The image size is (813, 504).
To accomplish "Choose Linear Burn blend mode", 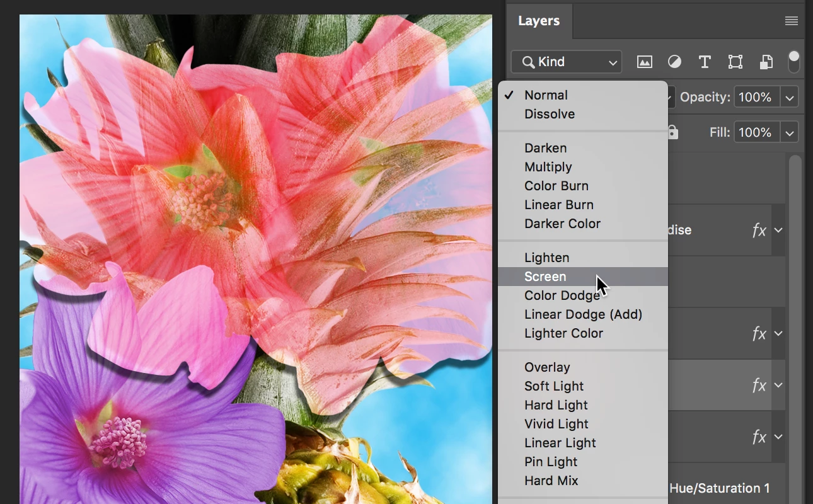I will 583,205.
